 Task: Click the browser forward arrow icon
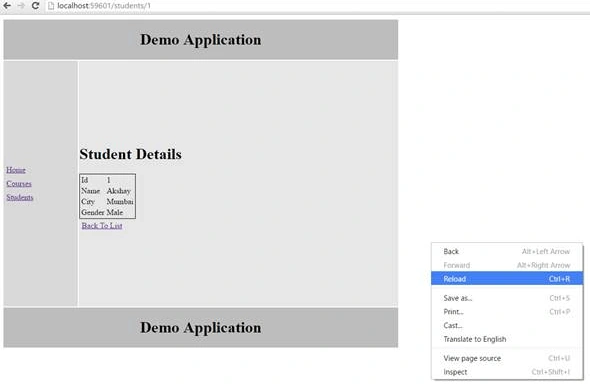click(21, 6)
